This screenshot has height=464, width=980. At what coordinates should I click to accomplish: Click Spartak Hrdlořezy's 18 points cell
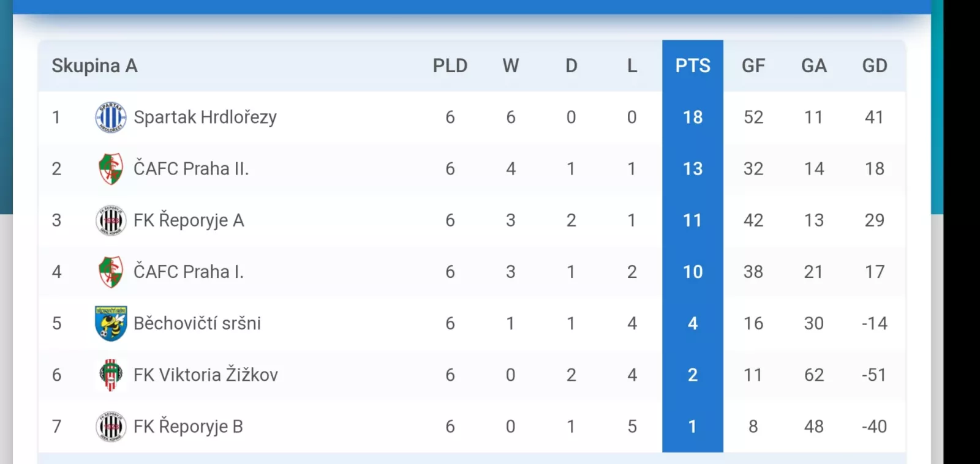tap(693, 117)
